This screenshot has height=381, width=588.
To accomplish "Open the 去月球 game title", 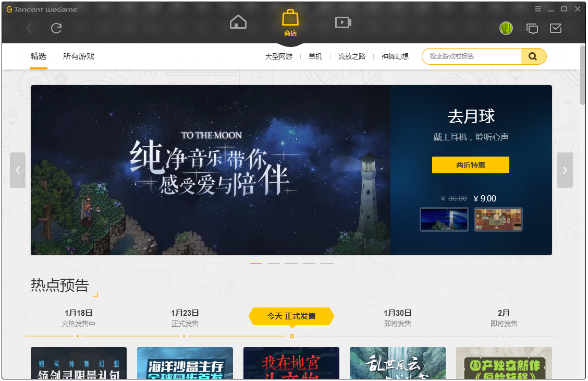I will point(471,116).
